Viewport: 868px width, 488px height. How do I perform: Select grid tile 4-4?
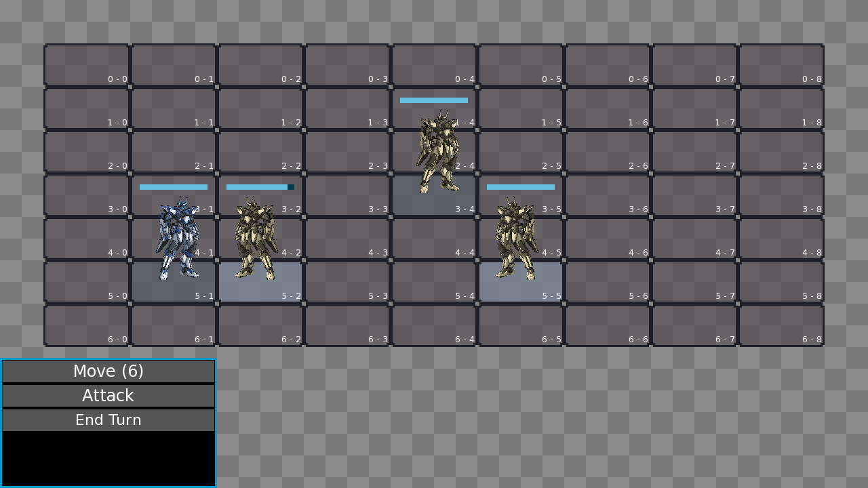tap(434, 239)
